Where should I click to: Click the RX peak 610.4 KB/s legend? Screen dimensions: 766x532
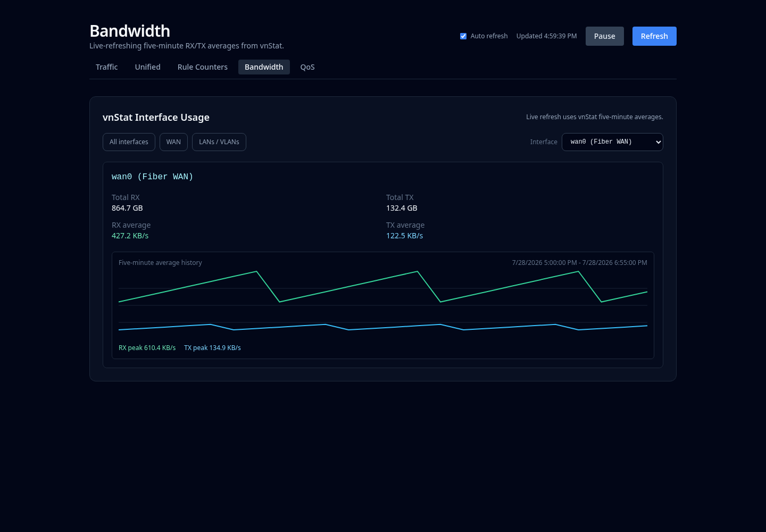pyautogui.click(x=147, y=348)
